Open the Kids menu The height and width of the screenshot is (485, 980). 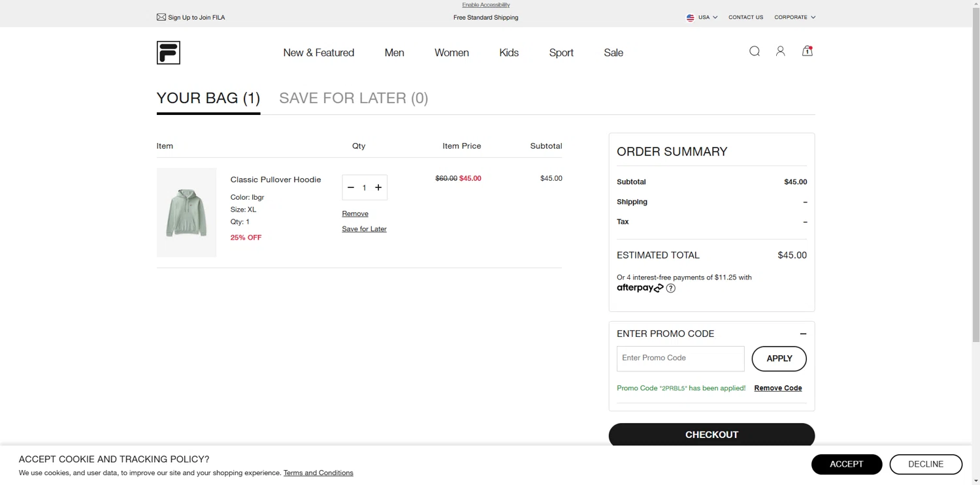coord(509,53)
